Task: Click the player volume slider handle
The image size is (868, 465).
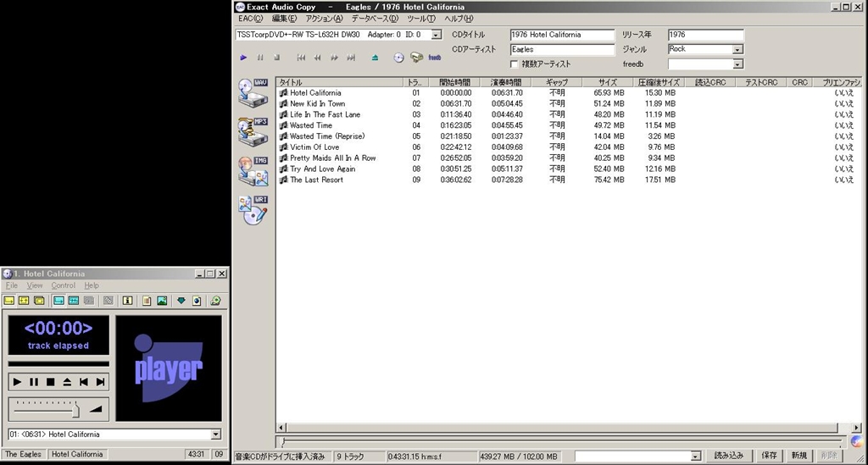Action: (76, 409)
